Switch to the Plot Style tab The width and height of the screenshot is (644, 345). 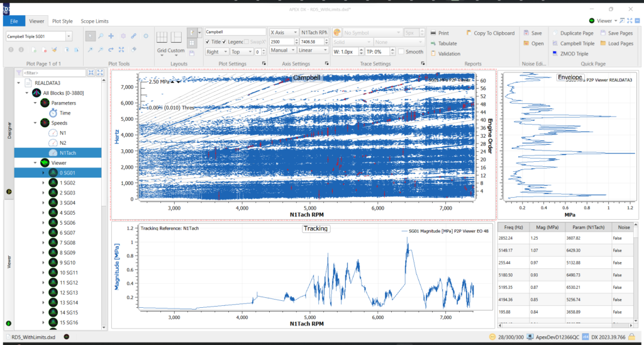(62, 21)
